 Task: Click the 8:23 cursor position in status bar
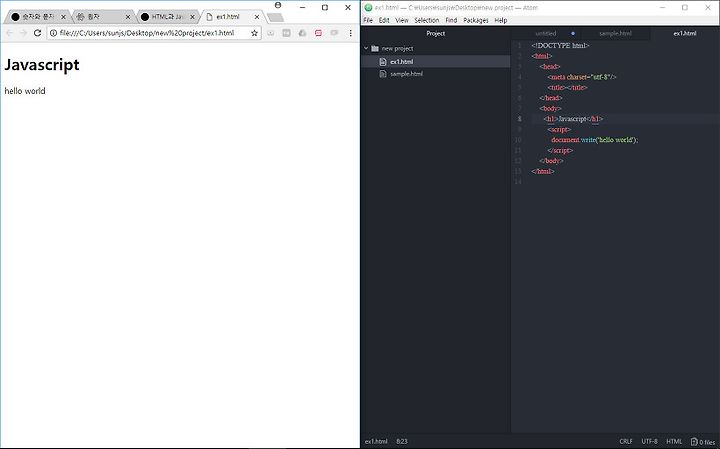(402, 442)
